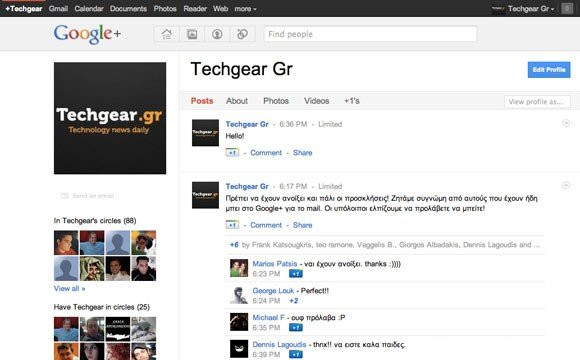Open Techgear.gr profile picture
The width and height of the screenshot is (580, 360).
(110, 118)
